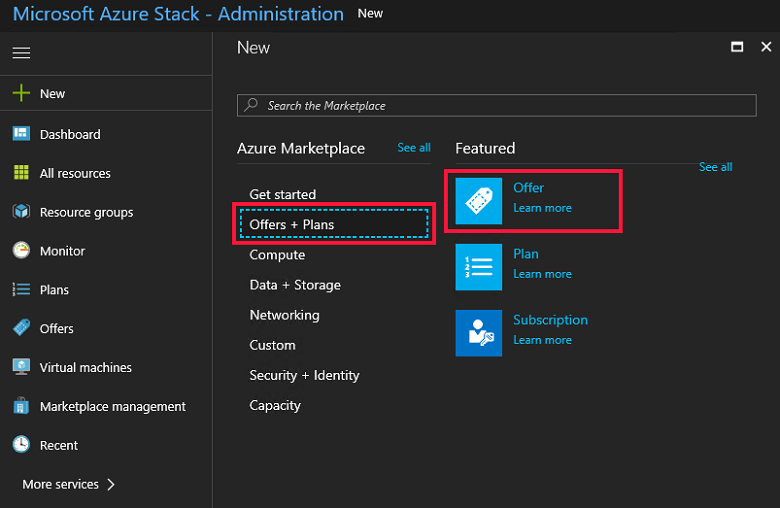This screenshot has width=780, height=508.
Task: Click See all beside Azure Marketplace
Action: point(414,148)
